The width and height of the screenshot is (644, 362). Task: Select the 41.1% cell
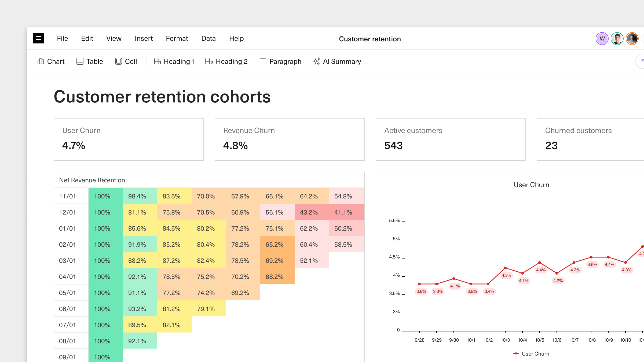click(x=346, y=212)
